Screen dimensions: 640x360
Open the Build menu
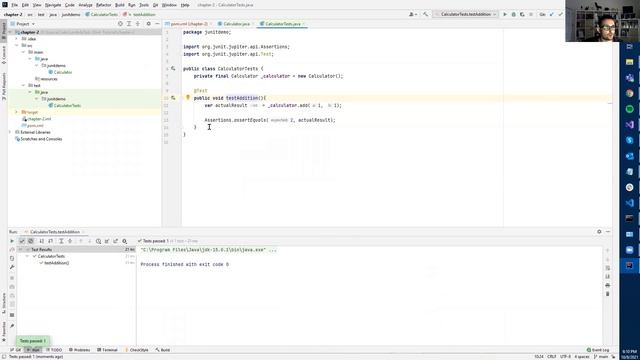(x=120, y=5)
